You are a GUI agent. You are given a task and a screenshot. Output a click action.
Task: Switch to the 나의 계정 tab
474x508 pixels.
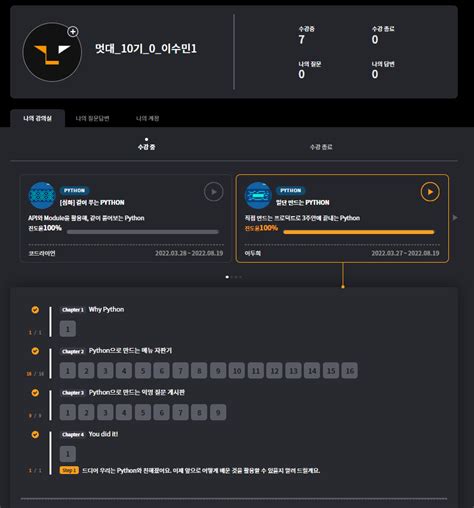click(148, 118)
